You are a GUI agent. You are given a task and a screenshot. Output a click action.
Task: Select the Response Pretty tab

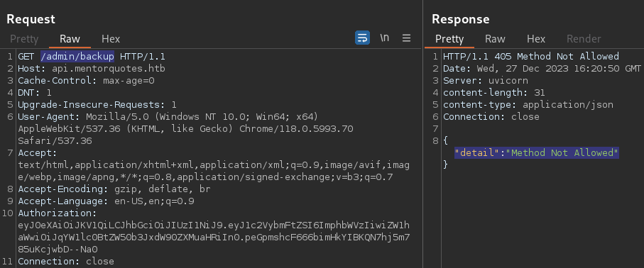(x=449, y=39)
